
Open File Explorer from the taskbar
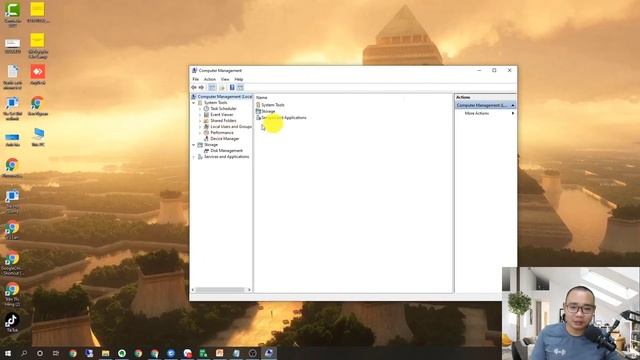coord(105,353)
